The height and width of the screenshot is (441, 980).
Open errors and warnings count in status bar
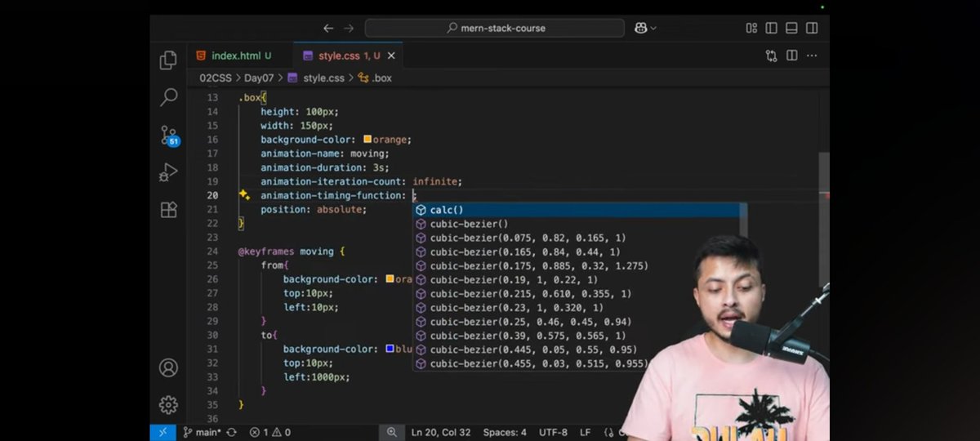[x=270, y=432]
